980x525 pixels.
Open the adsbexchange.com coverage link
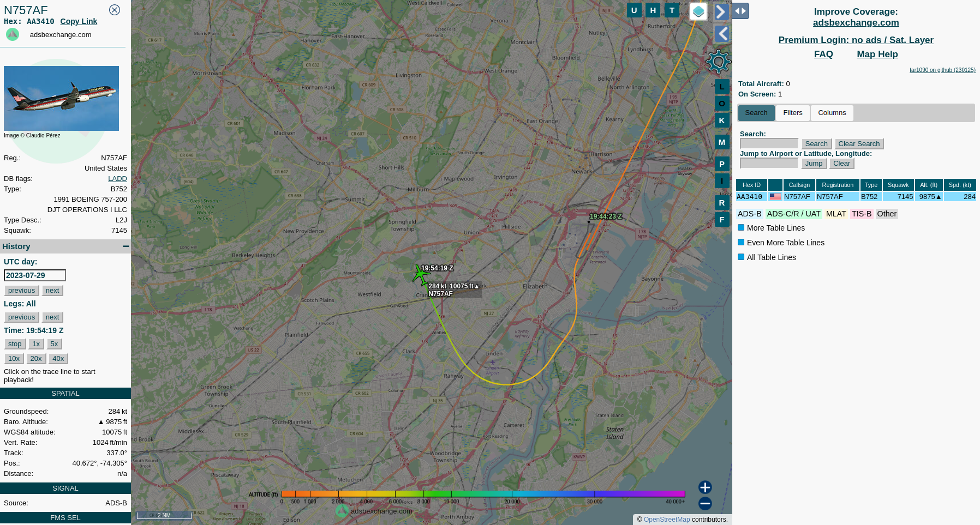pyautogui.click(x=856, y=22)
